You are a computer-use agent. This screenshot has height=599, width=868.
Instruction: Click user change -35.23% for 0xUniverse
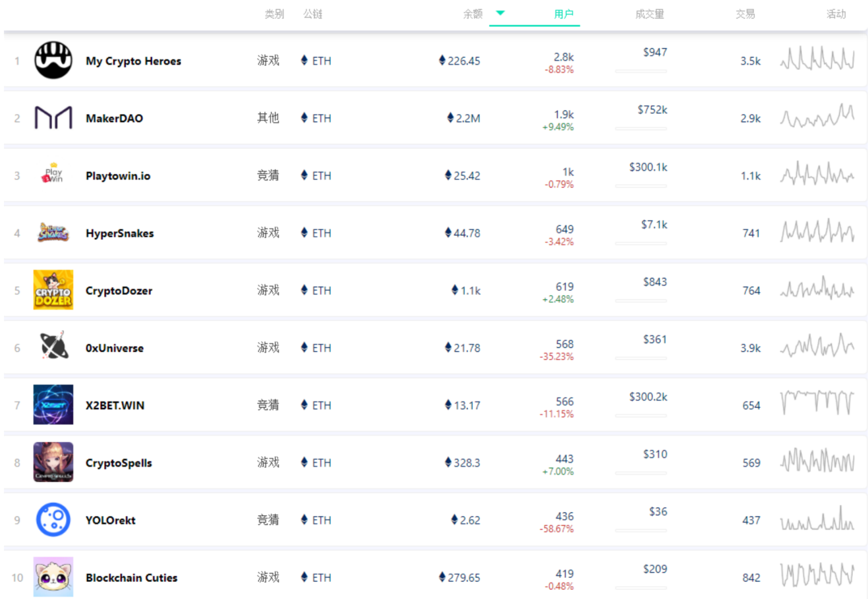point(556,357)
